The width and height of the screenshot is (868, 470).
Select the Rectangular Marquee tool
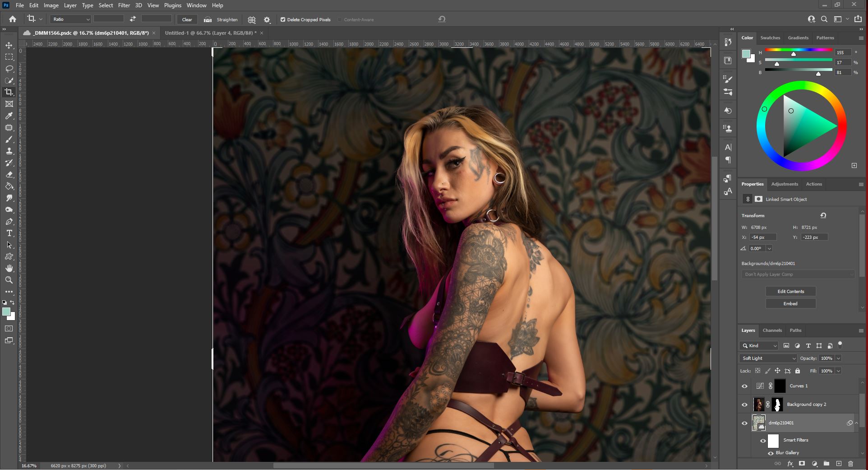pyautogui.click(x=9, y=57)
